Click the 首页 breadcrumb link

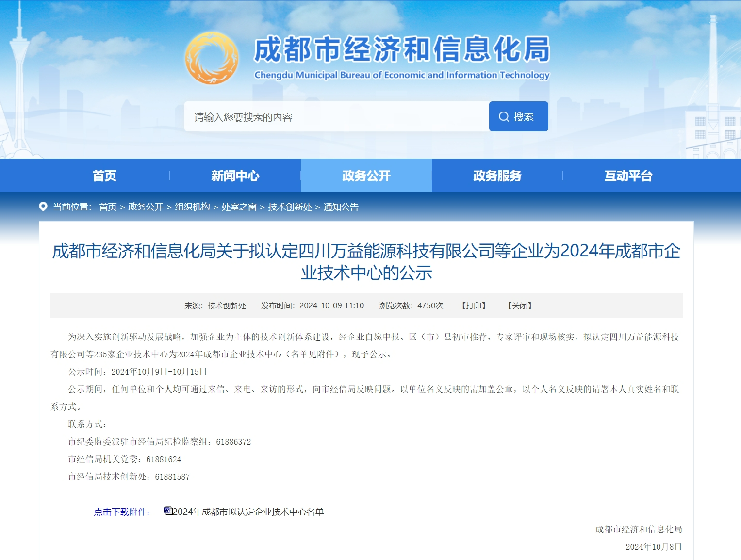coord(108,207)
